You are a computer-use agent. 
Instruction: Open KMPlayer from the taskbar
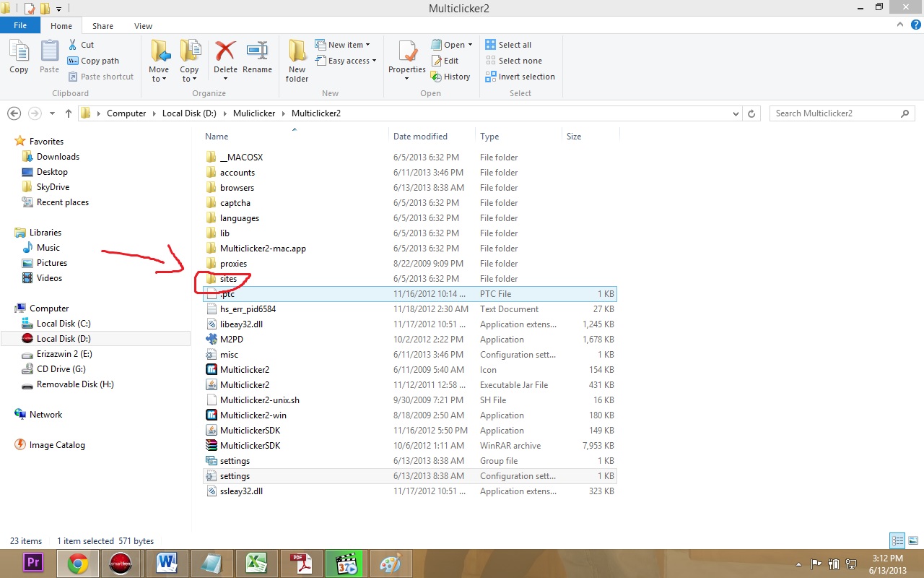[346, 563]
